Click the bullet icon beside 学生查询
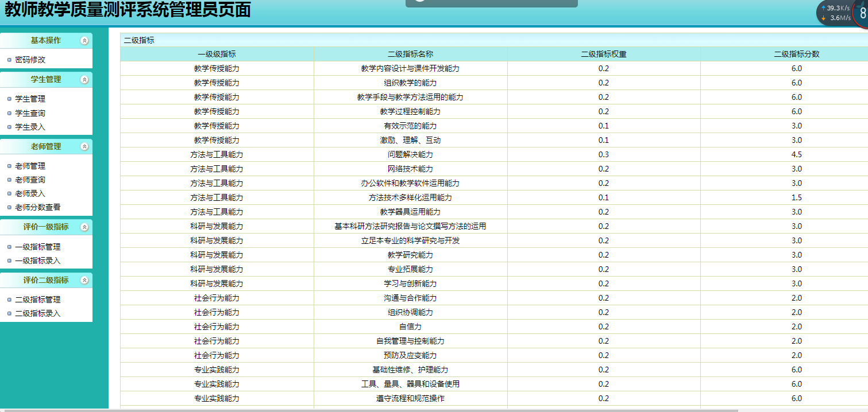This screenshot has width=868, height=412. (9, 112)
